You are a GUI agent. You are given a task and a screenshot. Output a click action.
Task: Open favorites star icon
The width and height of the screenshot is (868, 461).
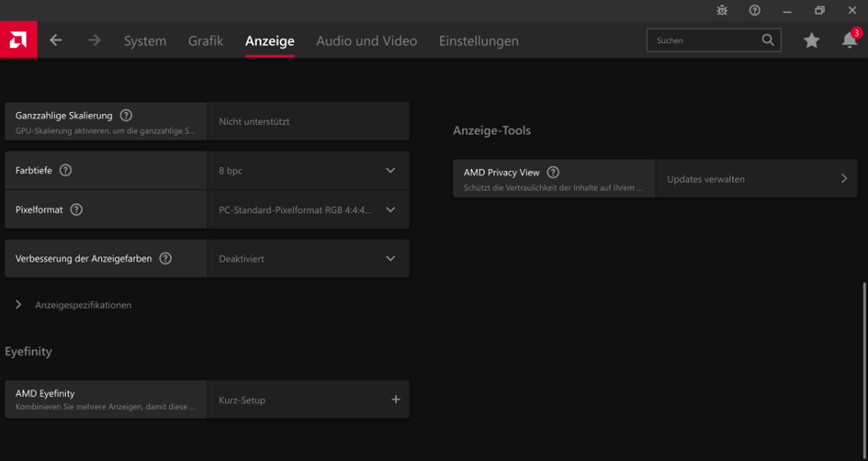[812, 39]
